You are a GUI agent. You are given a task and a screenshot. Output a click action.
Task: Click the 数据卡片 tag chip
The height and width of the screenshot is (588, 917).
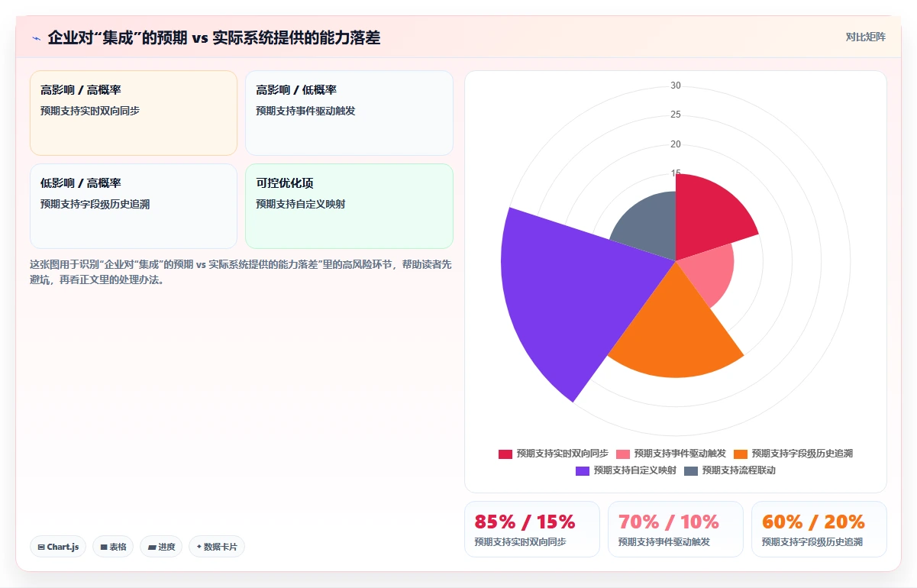coord(217,547)
